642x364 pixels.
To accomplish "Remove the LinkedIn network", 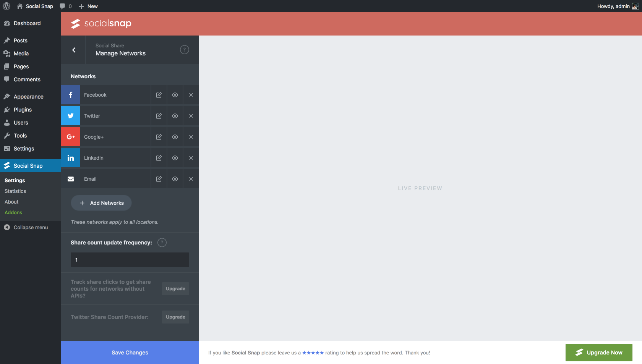I will point(191,158).
